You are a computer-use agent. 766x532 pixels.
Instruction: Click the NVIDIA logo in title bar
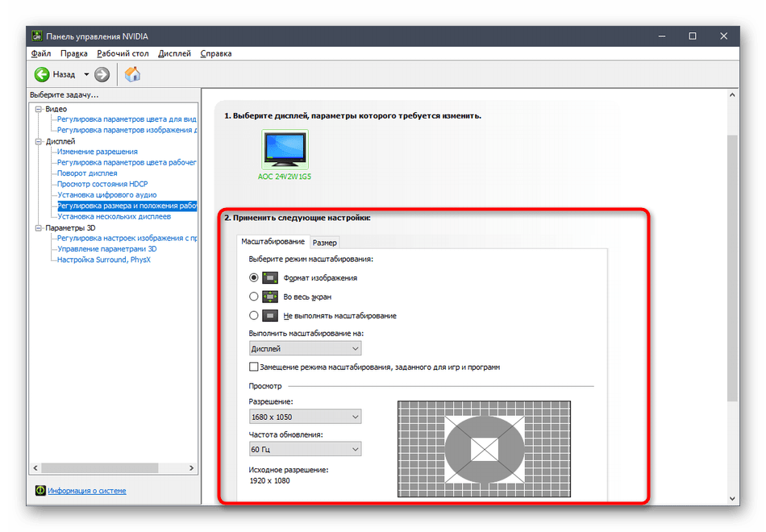37,36
